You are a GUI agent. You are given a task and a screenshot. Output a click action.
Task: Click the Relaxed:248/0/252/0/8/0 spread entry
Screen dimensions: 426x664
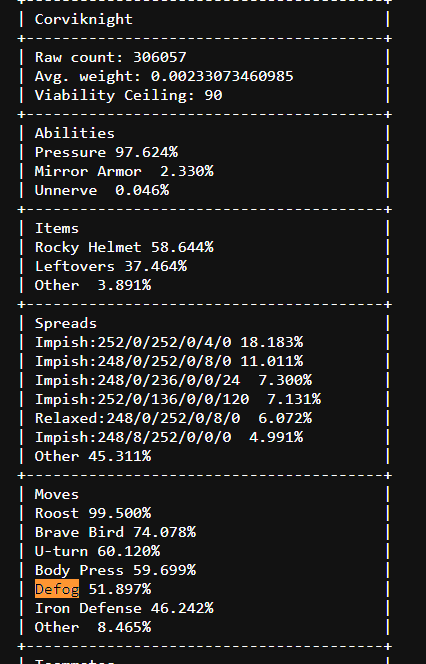(173, 418)
